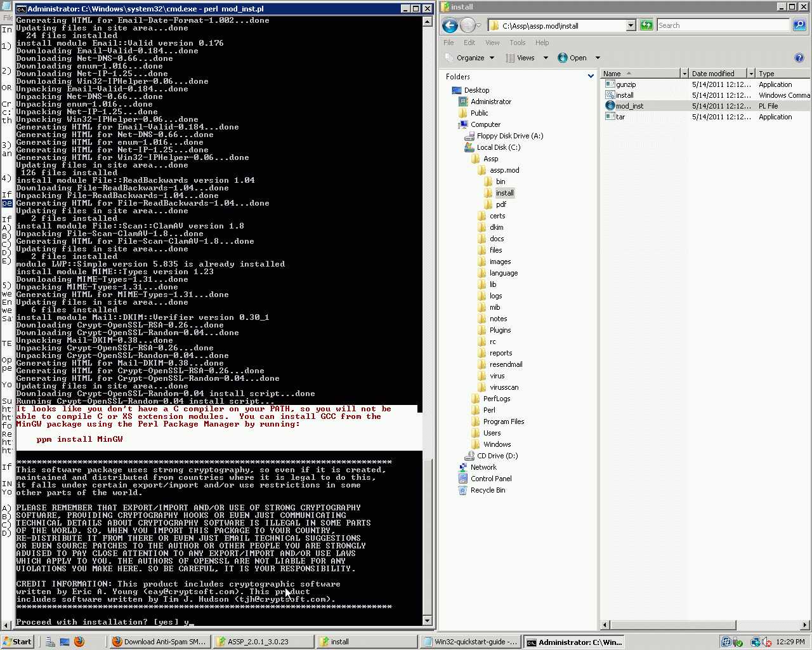Click the search magnifier icon in Explorer
Screen dimensions: 812x650
pos(799,25)
